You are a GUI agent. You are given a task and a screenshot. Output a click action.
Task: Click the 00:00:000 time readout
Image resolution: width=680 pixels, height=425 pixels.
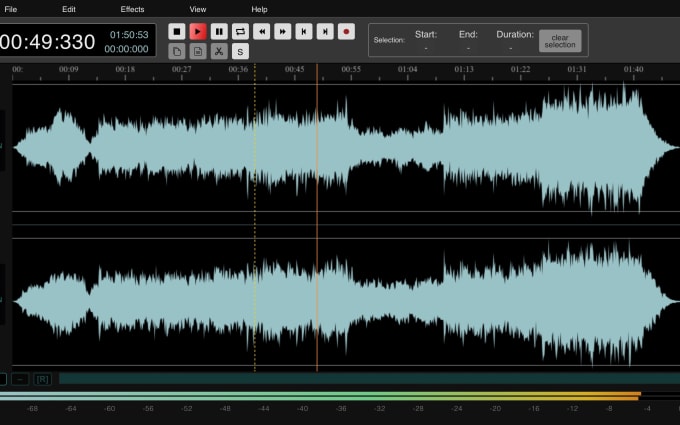click(126, 49)
